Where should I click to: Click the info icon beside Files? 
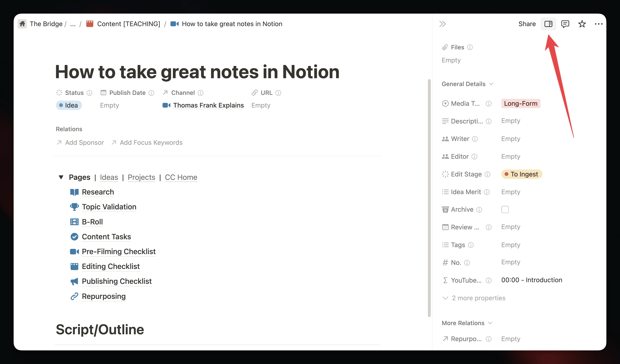click(470, 47)
